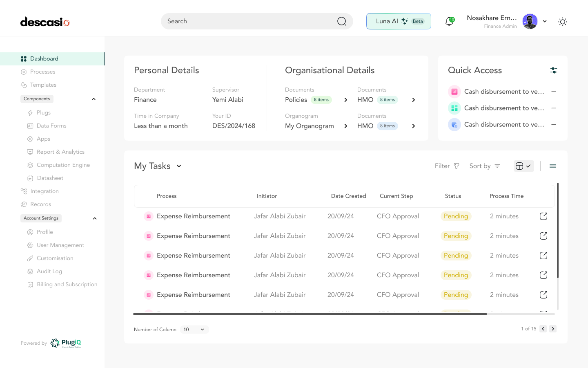588x368 pixels.
Task: Open the Number of Column dropdown
Action: coord(194,329)
